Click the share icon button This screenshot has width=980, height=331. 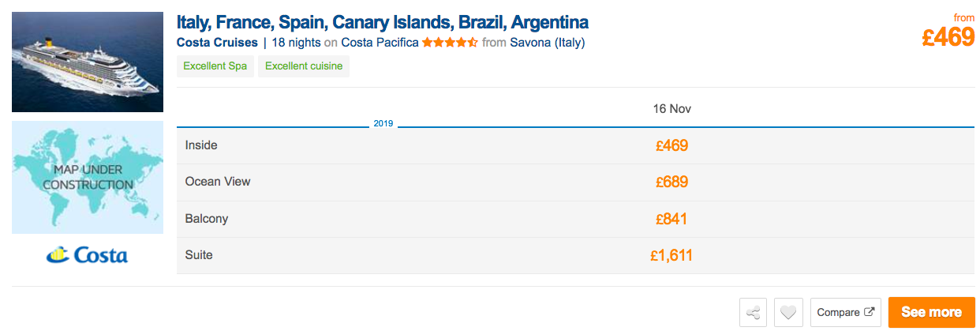point(753,312)
